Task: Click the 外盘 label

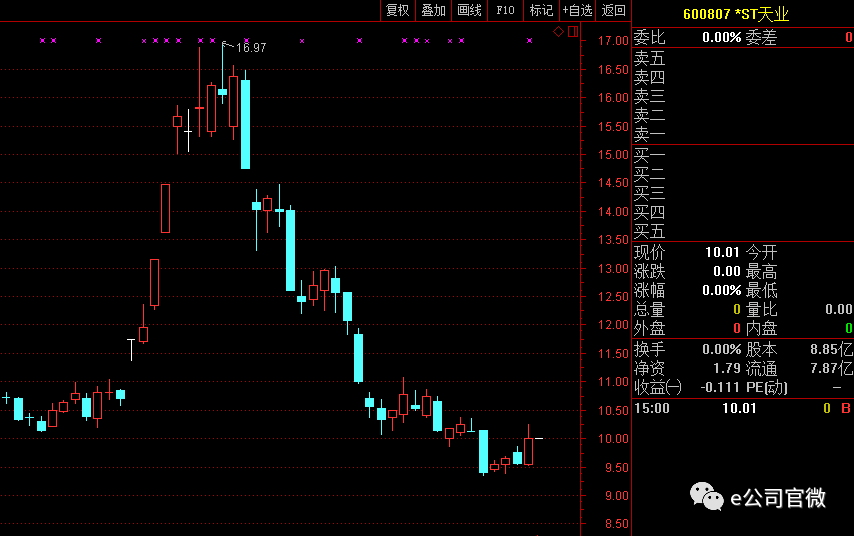Action: 650,328
